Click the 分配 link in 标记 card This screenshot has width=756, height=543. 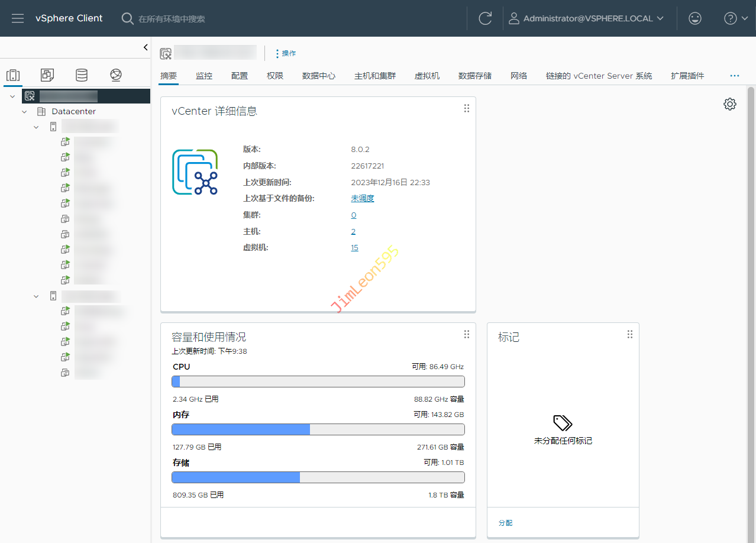pos(505,523)
